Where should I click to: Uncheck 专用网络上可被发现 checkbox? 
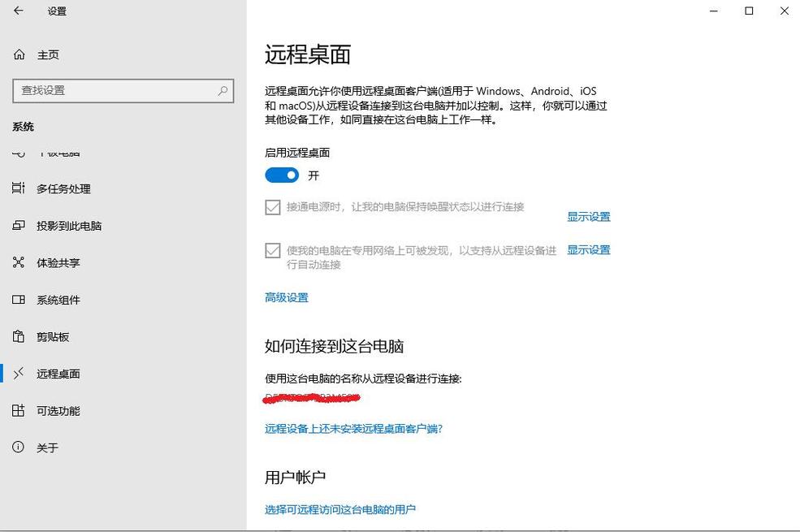pyautogui.click(x=272, y=250)
